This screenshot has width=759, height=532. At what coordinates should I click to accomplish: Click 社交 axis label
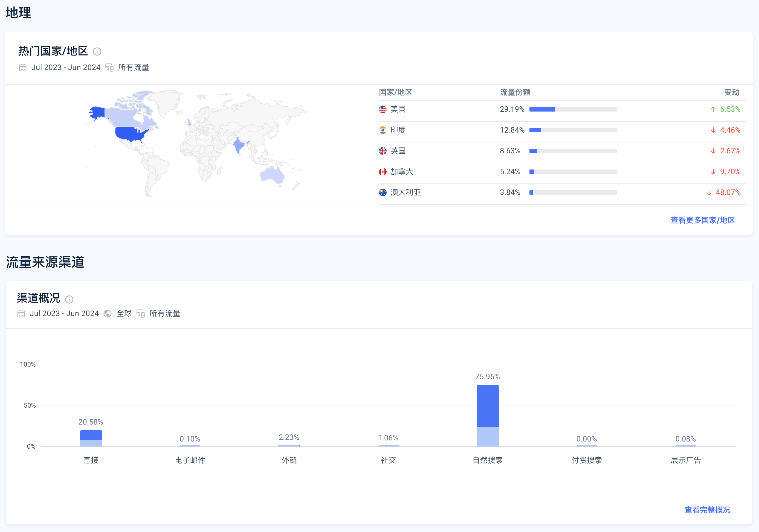pyautogui.click(x=389, y=460)
